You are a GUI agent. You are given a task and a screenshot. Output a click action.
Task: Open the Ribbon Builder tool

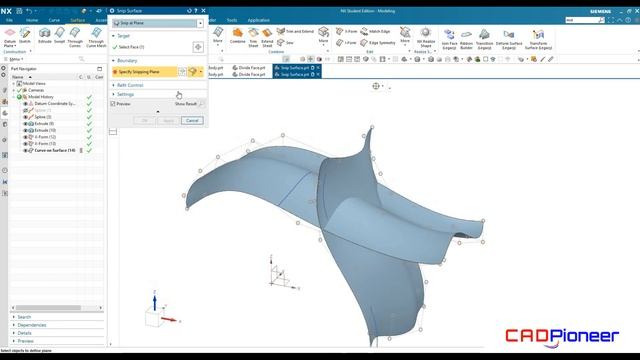[466, 40]
